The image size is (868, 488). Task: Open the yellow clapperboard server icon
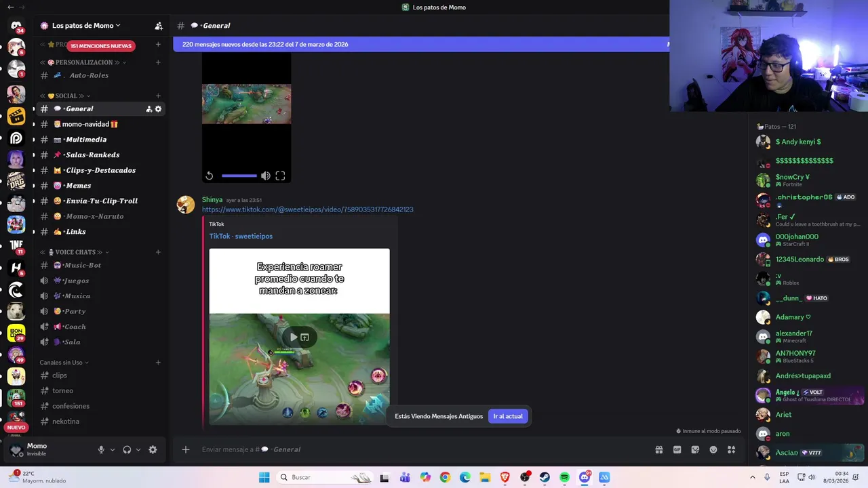click(16, 116)
